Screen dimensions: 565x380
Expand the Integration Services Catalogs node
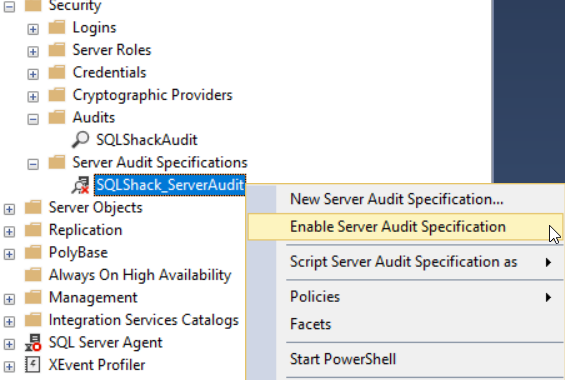click(9, 322)
